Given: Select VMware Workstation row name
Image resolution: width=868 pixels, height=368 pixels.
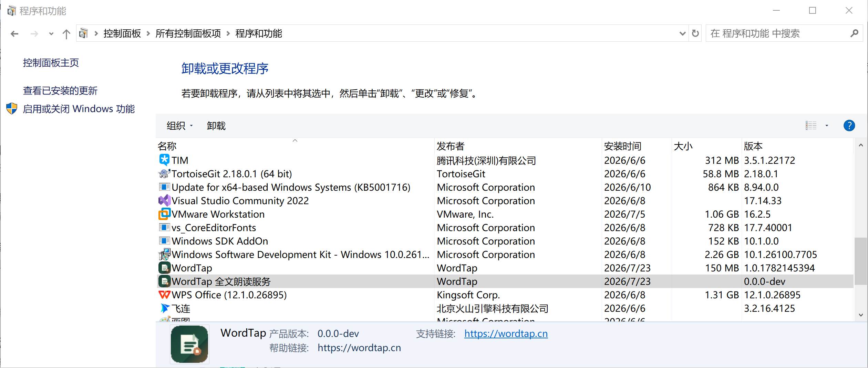Looking at the screenshot, I should tap(218, 214).
